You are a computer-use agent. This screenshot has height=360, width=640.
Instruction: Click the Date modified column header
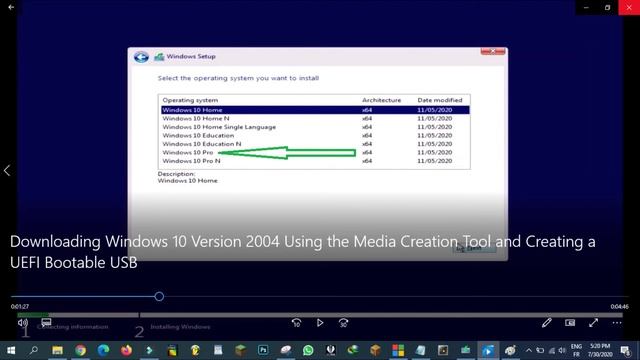coord(440,100)
